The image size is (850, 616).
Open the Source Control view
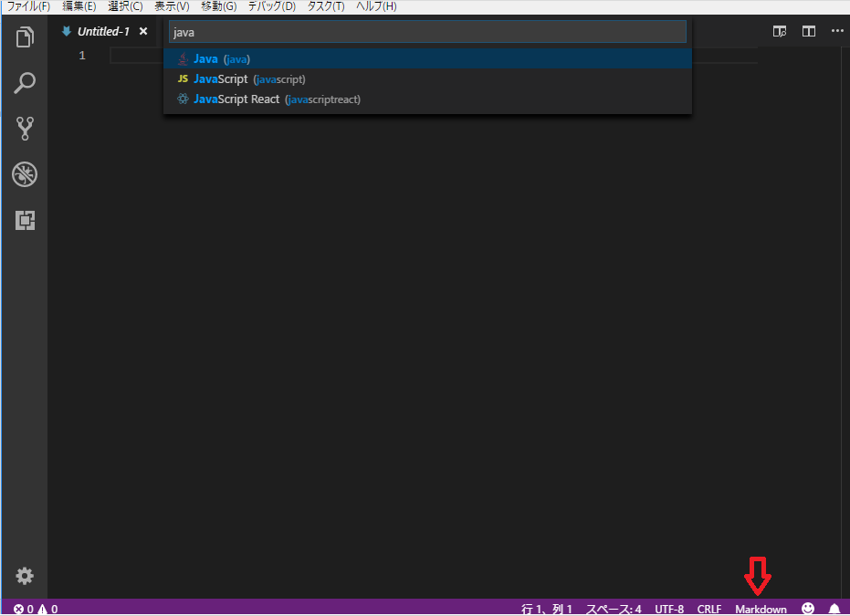tap(24, 129)
